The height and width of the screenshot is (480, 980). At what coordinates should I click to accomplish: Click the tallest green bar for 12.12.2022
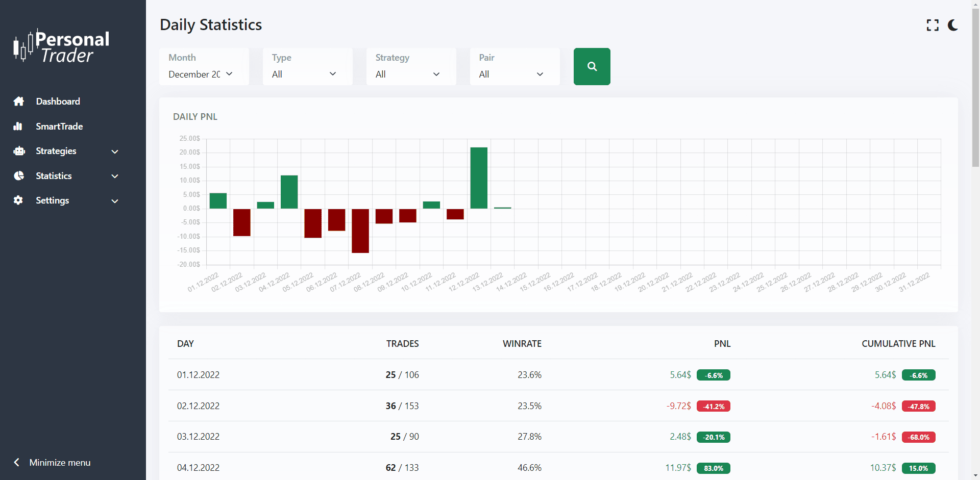479,178
